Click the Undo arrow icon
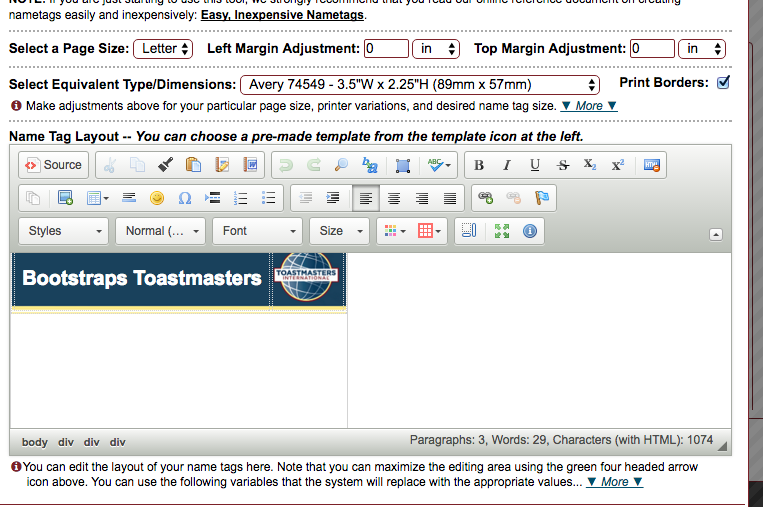Image resolution: width=763 pixels, height=507 pixels. click(x=286, y=165)
